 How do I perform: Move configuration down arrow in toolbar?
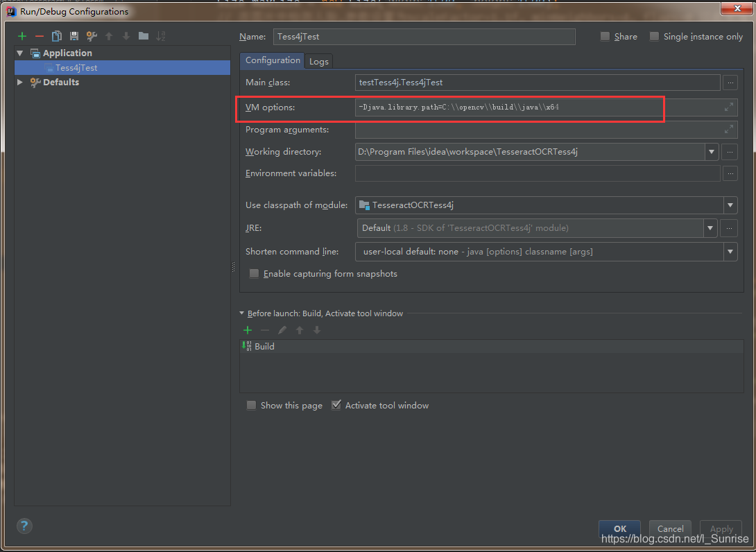pyautogui.click(x=126, y=36)
